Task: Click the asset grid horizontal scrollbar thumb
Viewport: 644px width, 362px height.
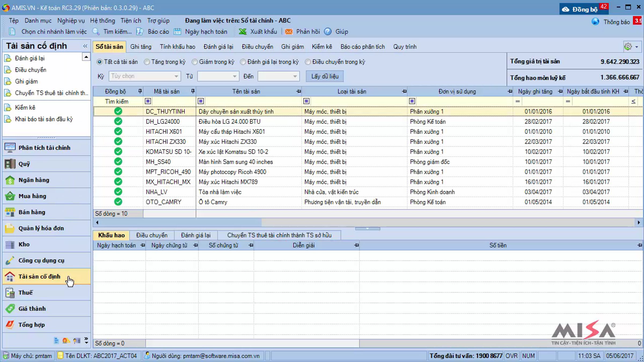Action: [x=181, y=222]
